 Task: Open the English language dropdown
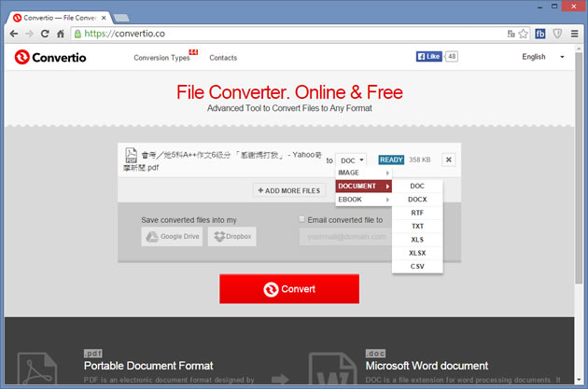pos(543,57)
